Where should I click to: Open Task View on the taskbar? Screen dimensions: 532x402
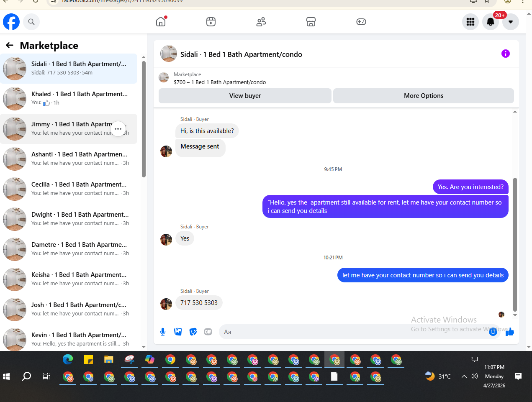point(46,376)
